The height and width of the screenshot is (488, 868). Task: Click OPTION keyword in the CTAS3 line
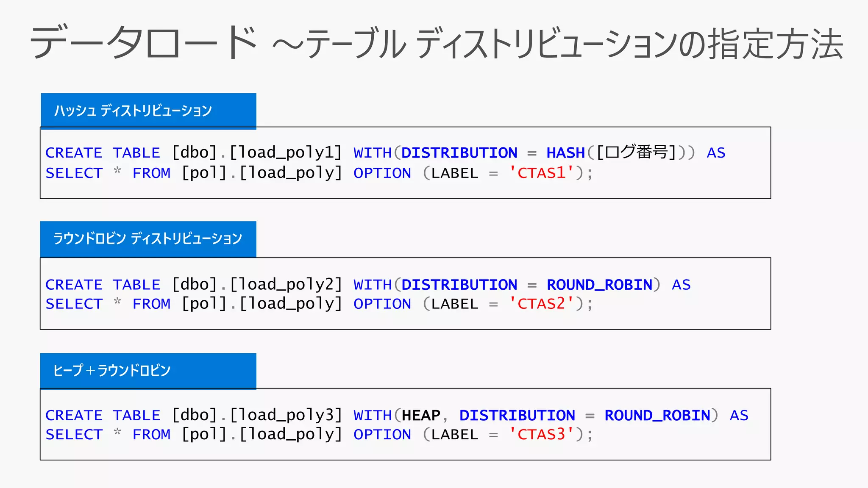[382, 435]
